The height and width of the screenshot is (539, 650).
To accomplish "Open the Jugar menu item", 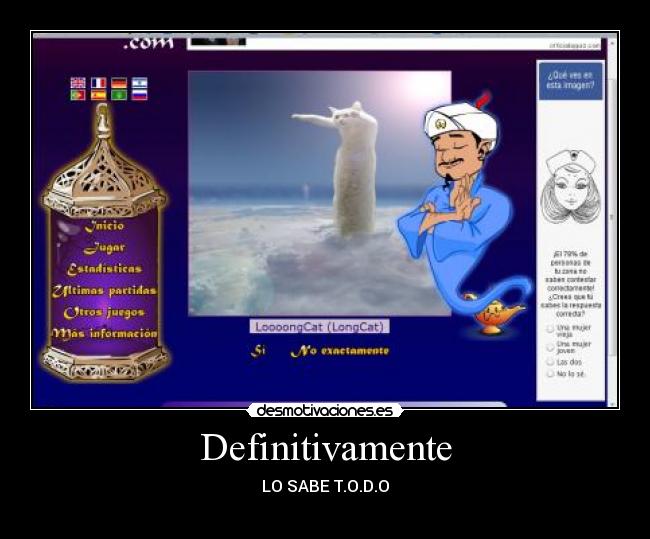I will click(x=104, y=248).
